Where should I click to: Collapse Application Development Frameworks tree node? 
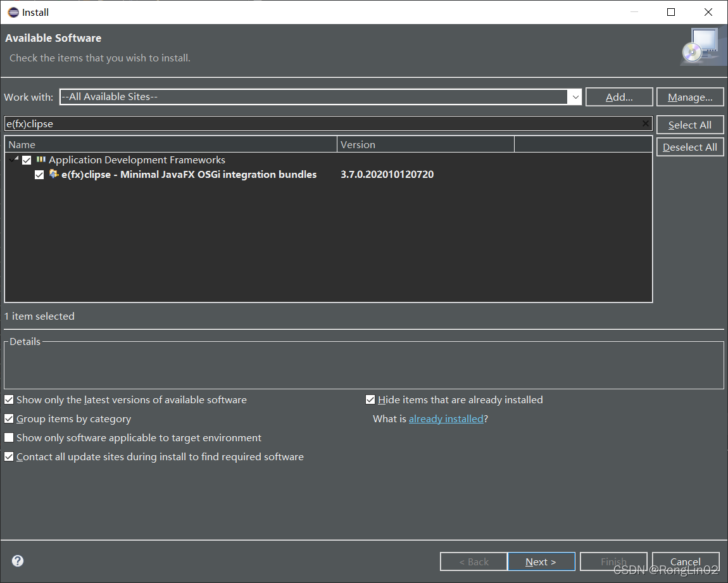(13, 160)
